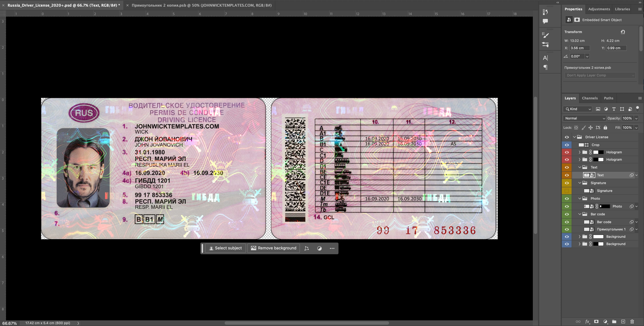Click the New adjustment layer icon
The width and height of the screenshot is (644, 326).
click(605, 322)
